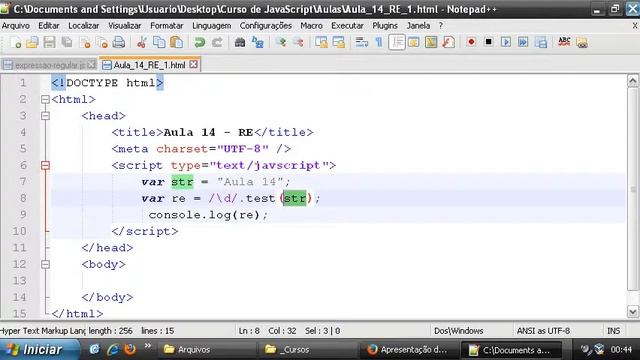Click the editor scroll up arrow
This screenshot has height=360, width=640.
pyautogui.click(x=633, y=81)
